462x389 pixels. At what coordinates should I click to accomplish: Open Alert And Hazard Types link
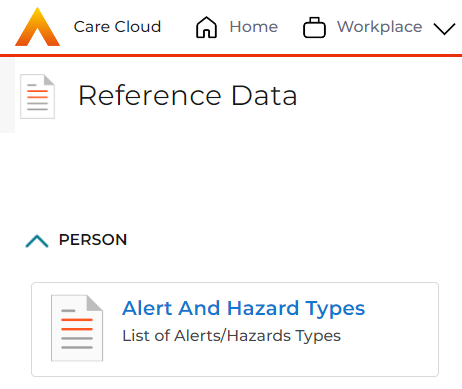click(x=243, y=308)
